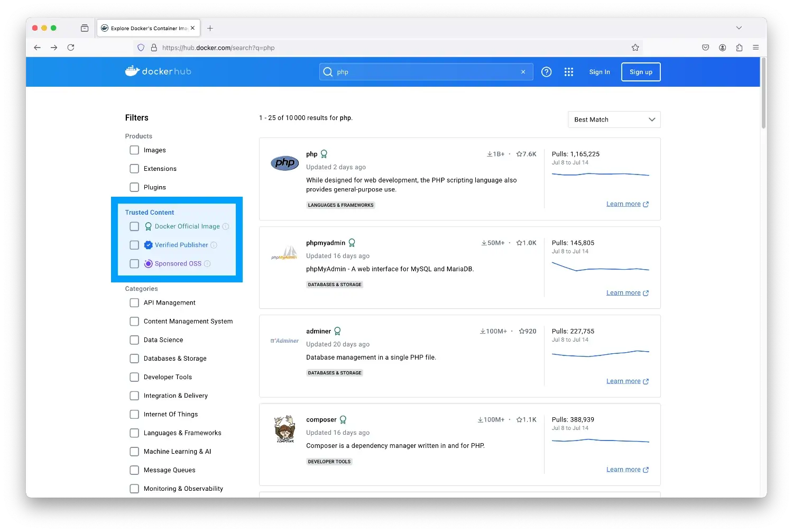This screenshot has width=793, height=532.
Task: Enable the Sponsored OSS filter
Action: coord(134,263)
